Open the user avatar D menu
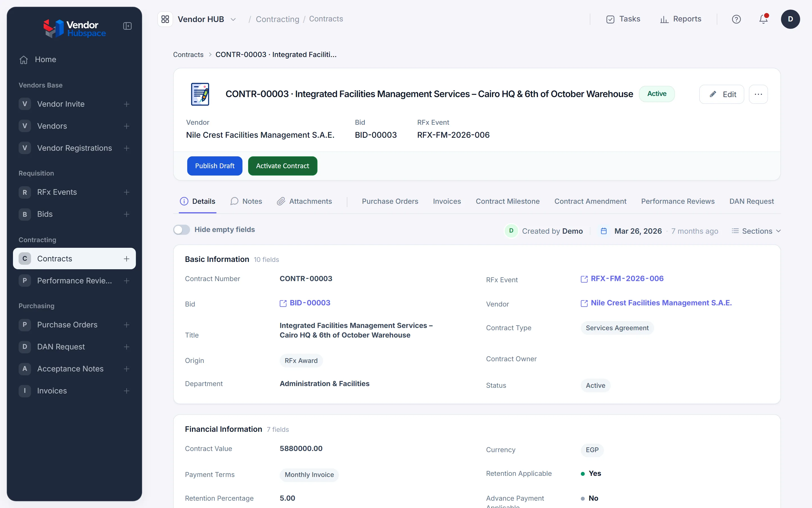This screenshot has width=812, height=508. coord(790,19)
